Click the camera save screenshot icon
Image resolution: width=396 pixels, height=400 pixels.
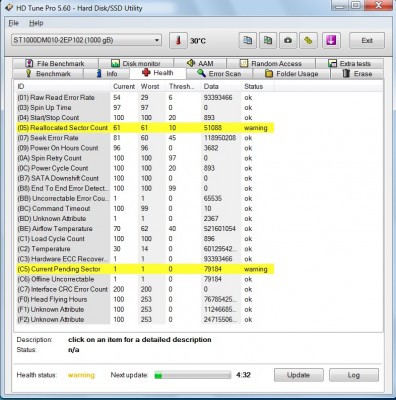(288, 41)
